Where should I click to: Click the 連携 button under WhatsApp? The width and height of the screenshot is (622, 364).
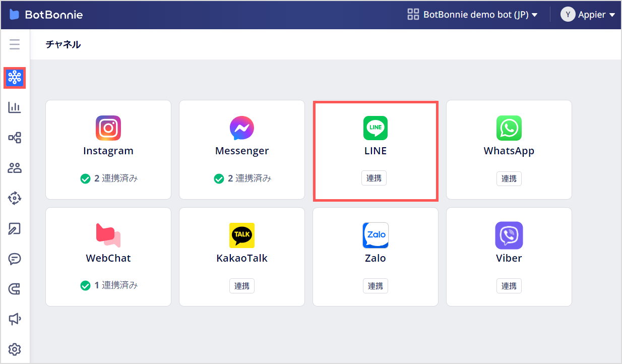pyautogui.click(x=509, y=178)
